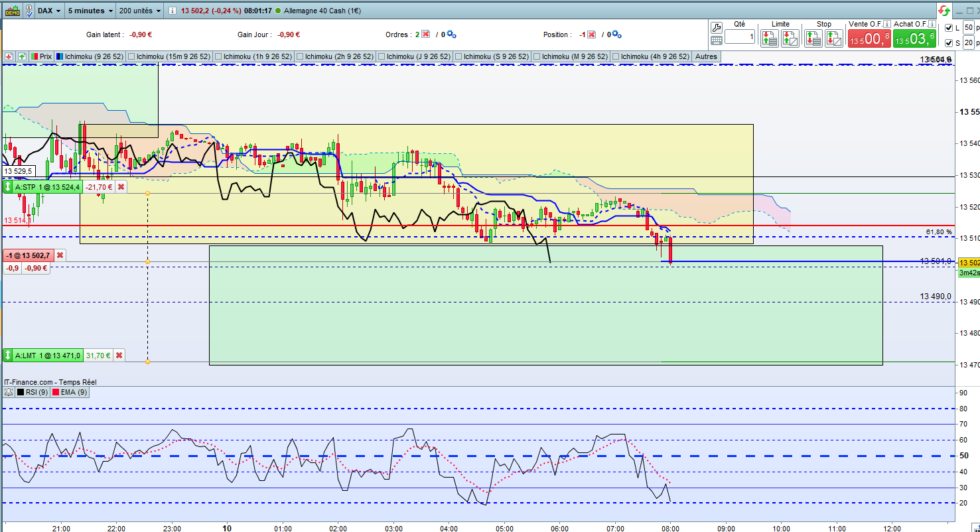Screen dimensions: 980x532
Task: Open the RSI (9) indicator settings
Action: coord(32,392)
